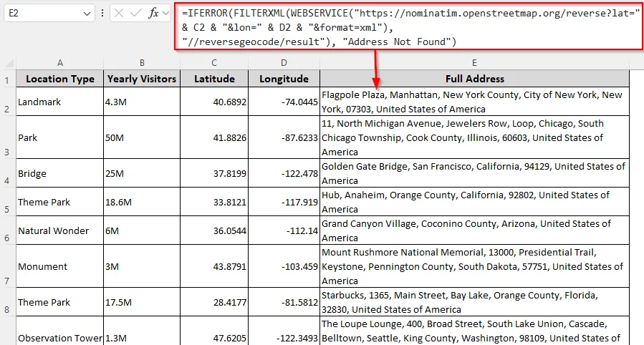Select the Theme Park cell with 18.6M visitors

pos(60,202)
